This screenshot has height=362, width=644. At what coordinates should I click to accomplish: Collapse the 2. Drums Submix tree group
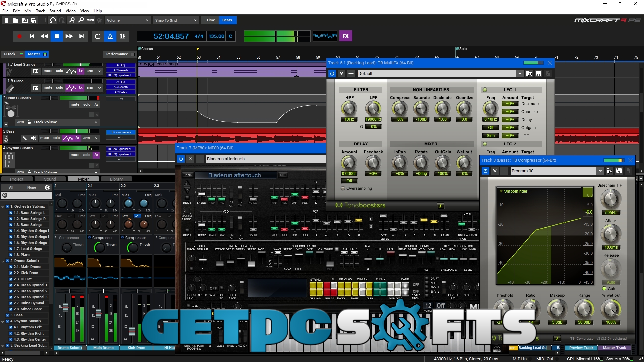[x=3, y=261]
